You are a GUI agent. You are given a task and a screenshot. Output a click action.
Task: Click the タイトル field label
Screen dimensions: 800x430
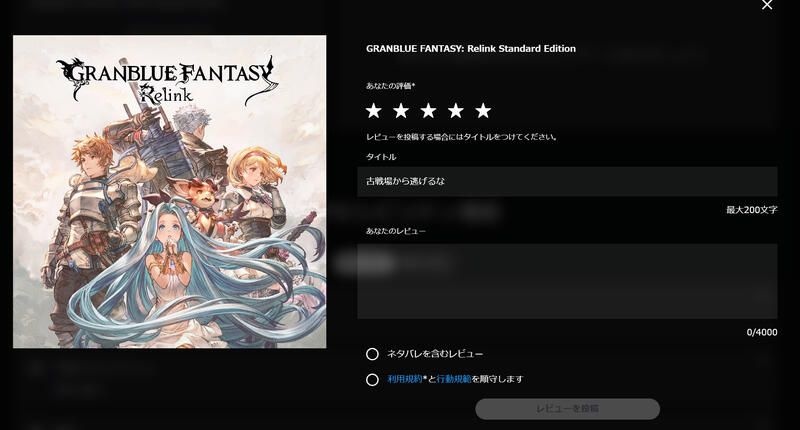coord(381,157)
